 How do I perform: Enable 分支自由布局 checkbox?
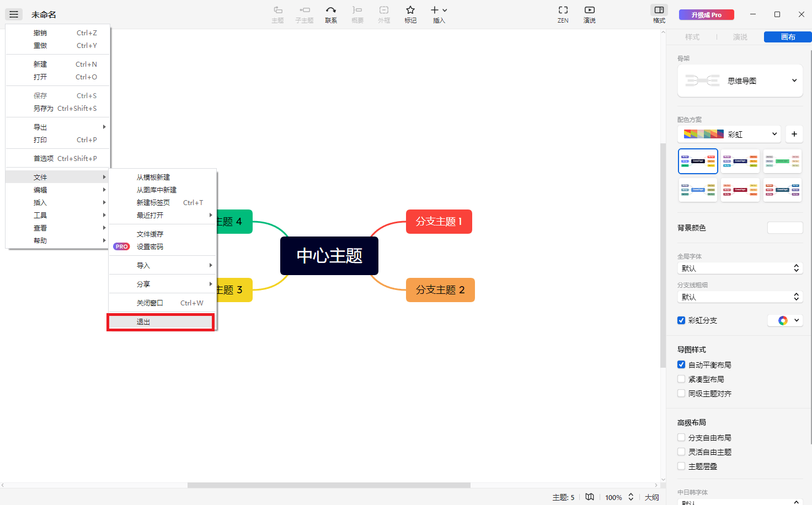681,437
